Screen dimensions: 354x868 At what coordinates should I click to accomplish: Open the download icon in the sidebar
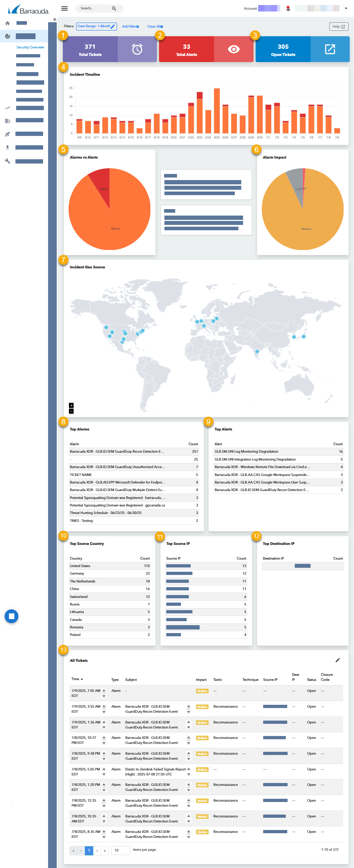pos(8,147)
